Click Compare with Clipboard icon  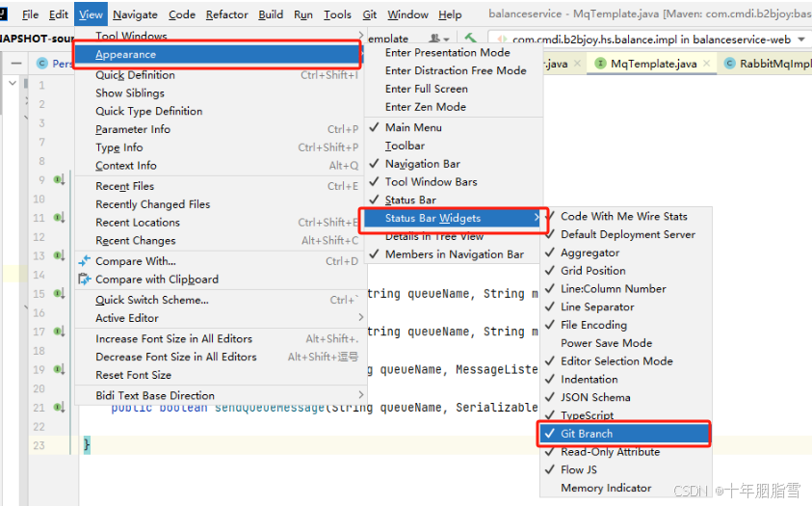tap(84, 280)
